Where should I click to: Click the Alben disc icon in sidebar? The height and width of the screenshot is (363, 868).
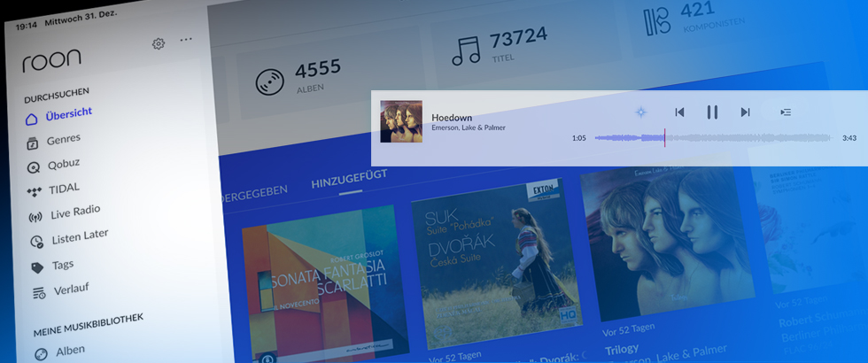[x=41, y=355]
